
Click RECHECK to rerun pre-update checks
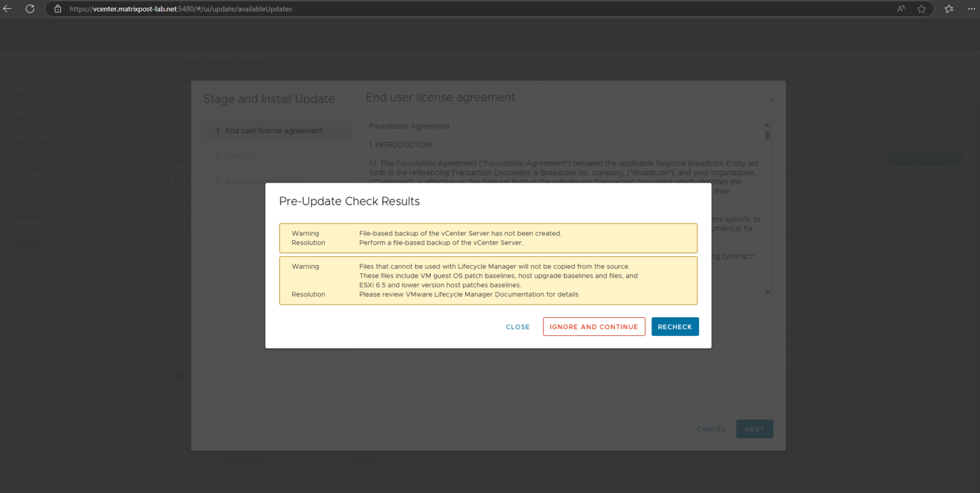tap(675, 326)
